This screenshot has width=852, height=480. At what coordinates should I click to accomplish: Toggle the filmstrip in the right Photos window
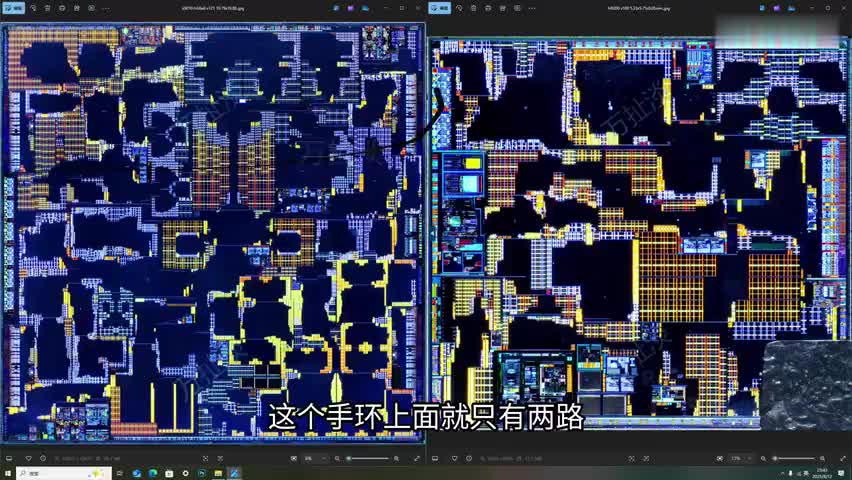[x=435, y=458]
